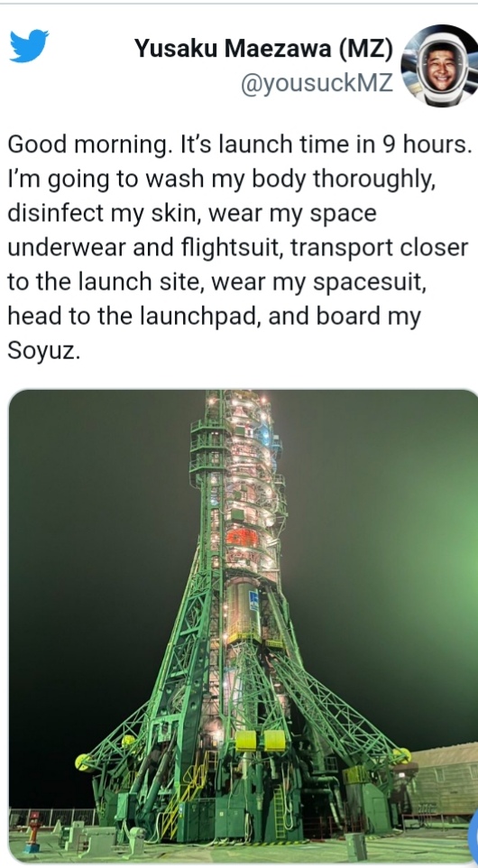Open the attached Soyuz rocket photo
The height and width of the screenshot is (868, 478).
(244, 625)
